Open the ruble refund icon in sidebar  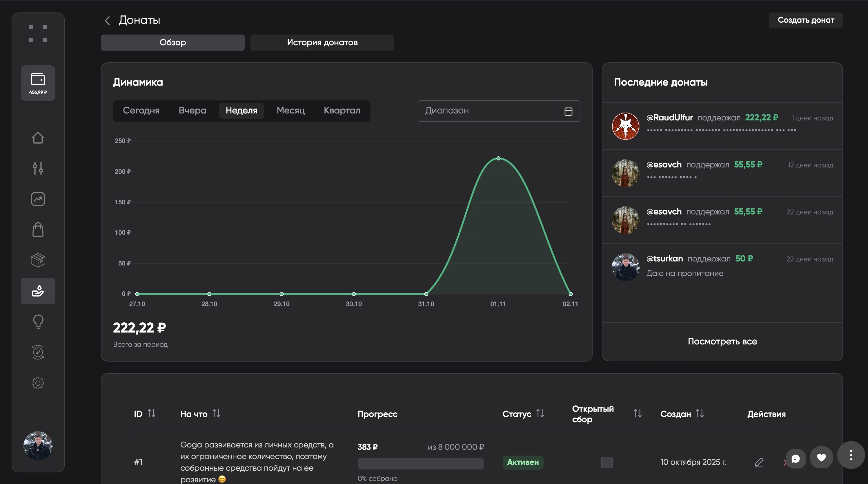pos(38,352)
